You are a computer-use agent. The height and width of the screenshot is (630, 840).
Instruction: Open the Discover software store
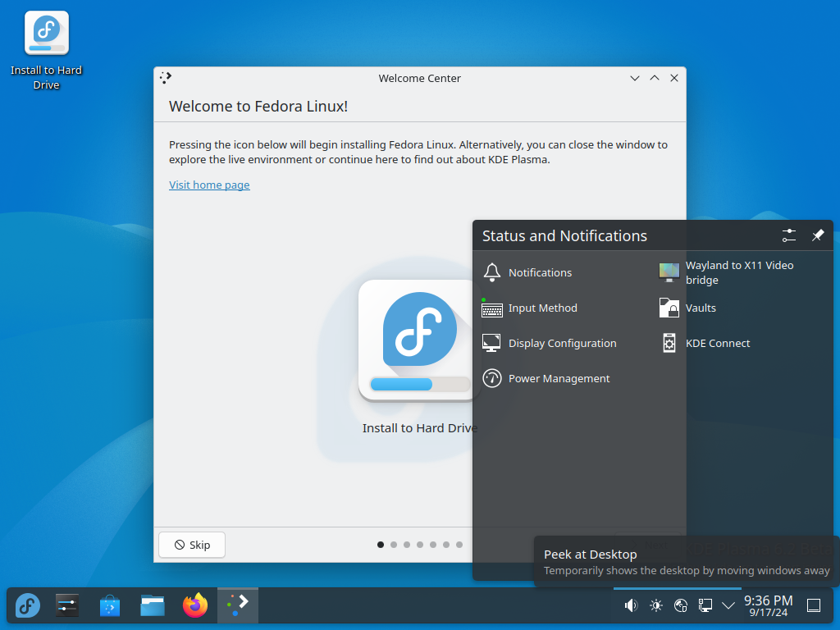(110, 606)
